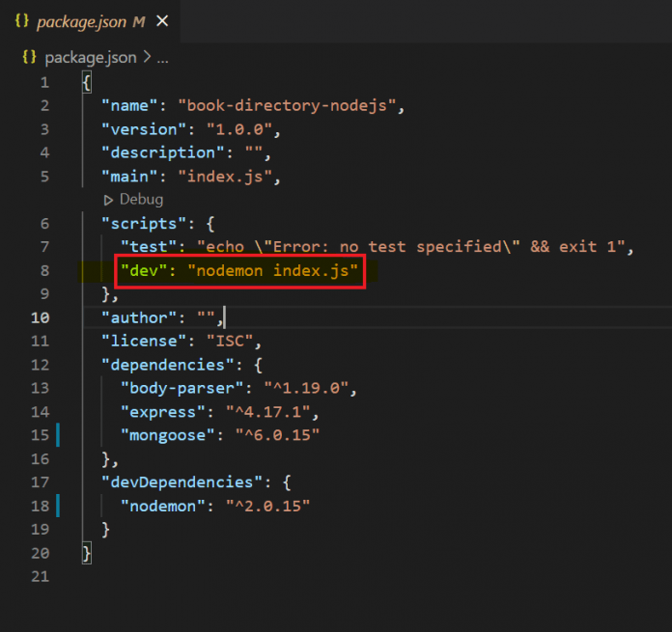This screenshot has width=672, height=632.
Task: Click the closing brace on line 19
Action: 106,530
